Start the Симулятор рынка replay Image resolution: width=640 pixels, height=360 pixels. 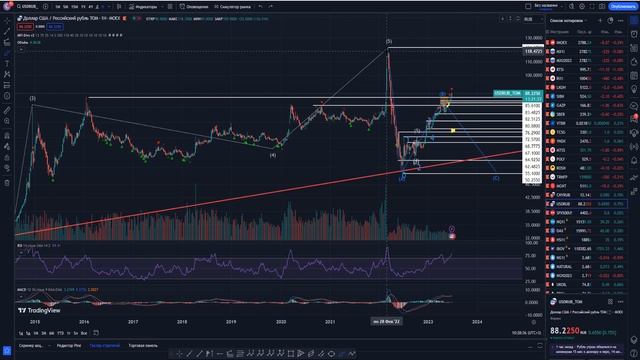(232, 7)
